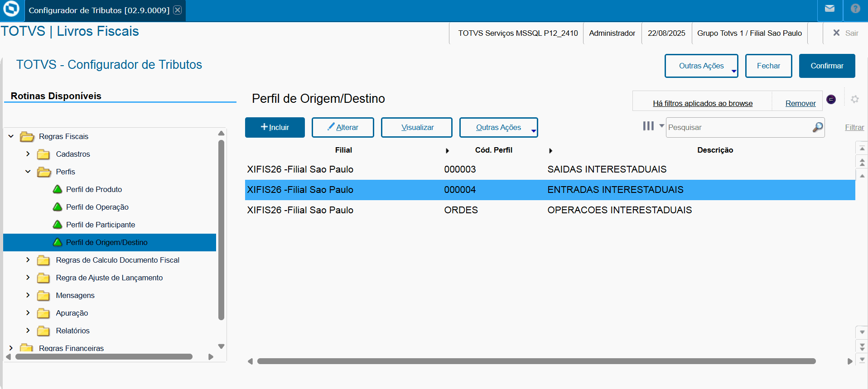Expand the Cadastros tree node
The image size is (868, 389).
coord(28,154)
